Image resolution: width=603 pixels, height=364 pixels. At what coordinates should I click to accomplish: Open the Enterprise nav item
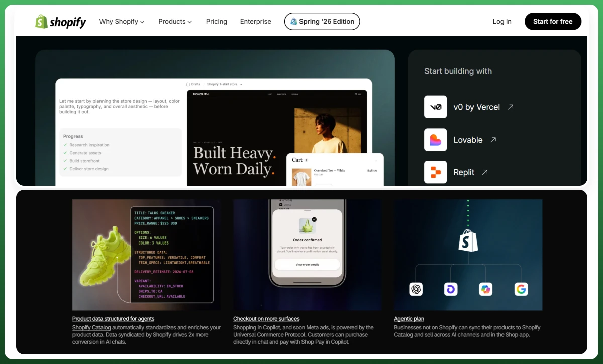(x=256, y=22)
